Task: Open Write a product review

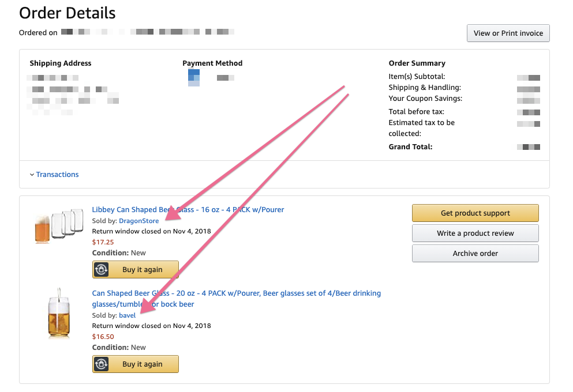Action: tap(475, 233)
